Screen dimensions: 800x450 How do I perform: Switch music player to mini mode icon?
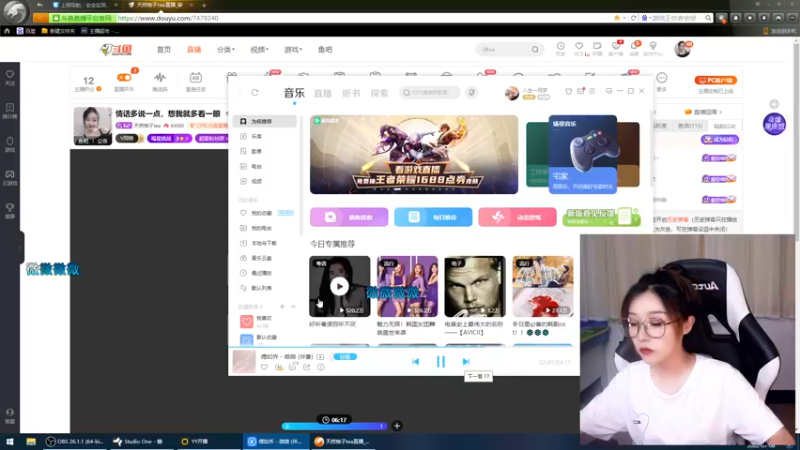609,91
